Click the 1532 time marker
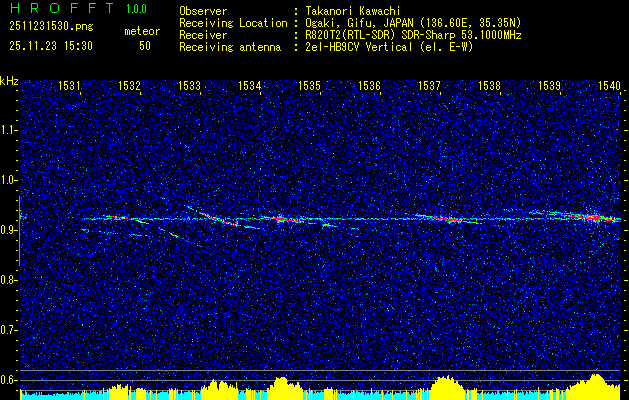629x400 pixels. [130, 85]
